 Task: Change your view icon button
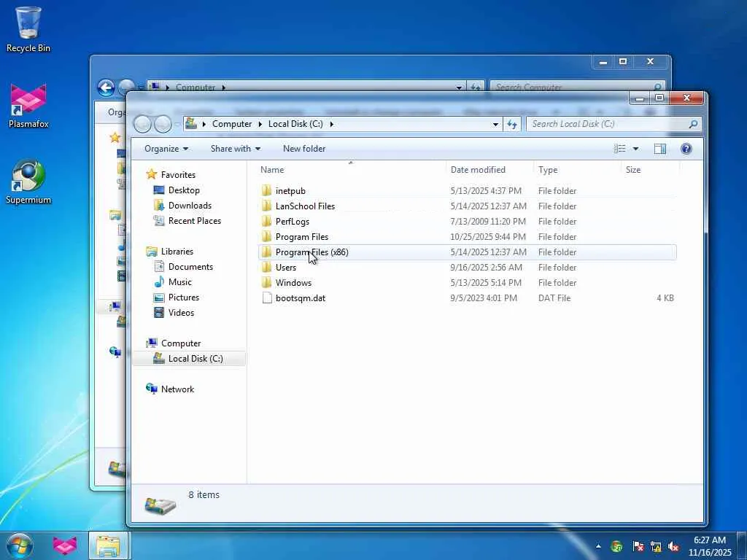[x=620, y=149]
